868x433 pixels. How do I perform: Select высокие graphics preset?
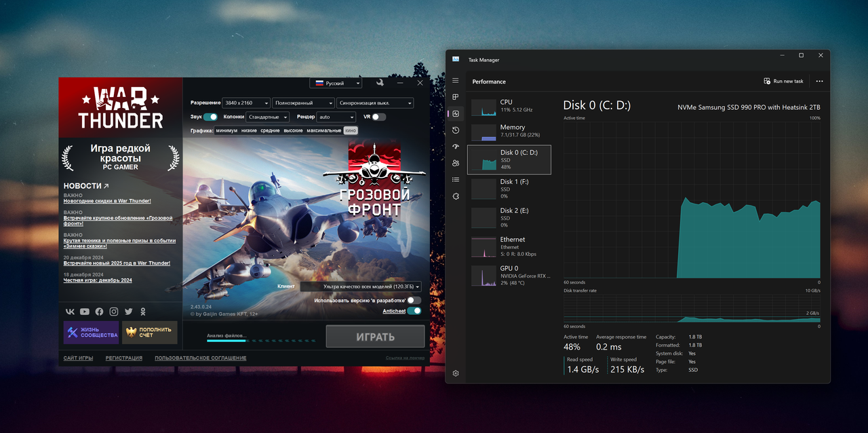(x=293, y=130)
